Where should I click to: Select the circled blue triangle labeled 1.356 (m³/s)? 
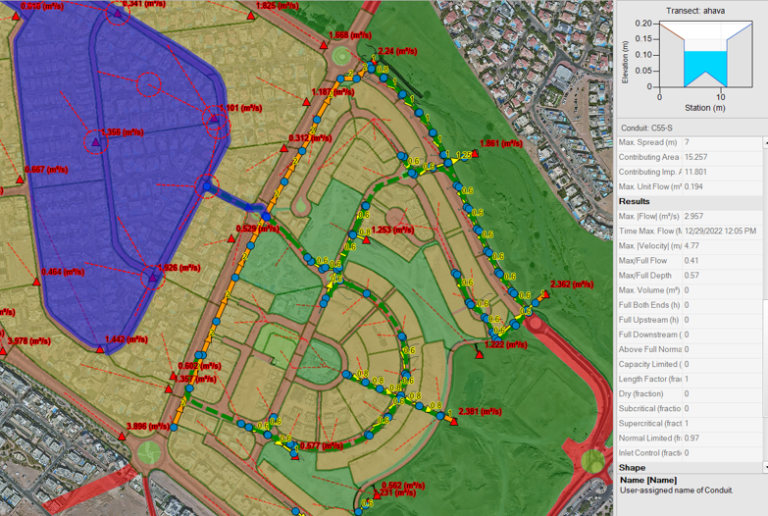(x=95, y=142)
